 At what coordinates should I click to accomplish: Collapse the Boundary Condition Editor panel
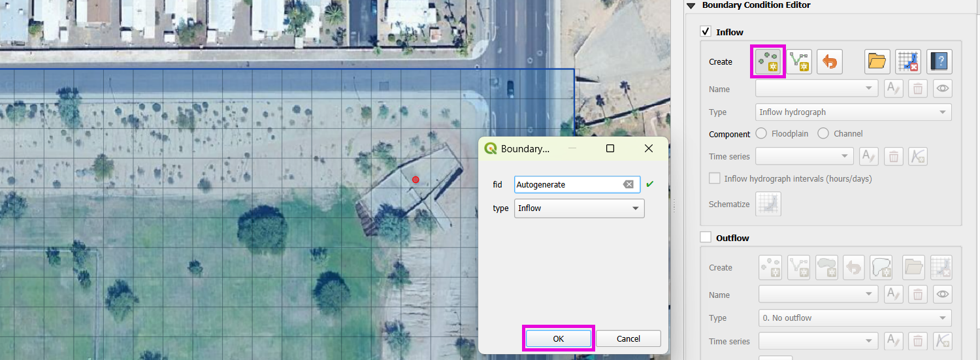coord(691,5)
